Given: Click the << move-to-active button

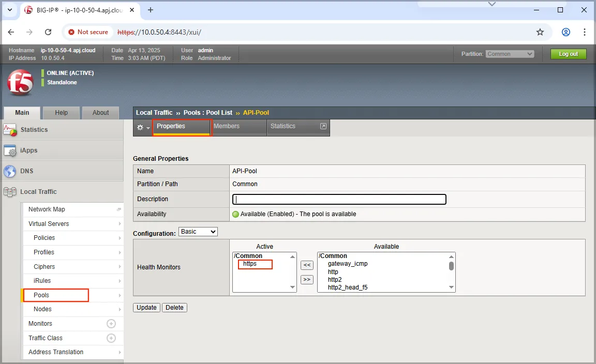Looking at the screenshot, I should [307, 265].
